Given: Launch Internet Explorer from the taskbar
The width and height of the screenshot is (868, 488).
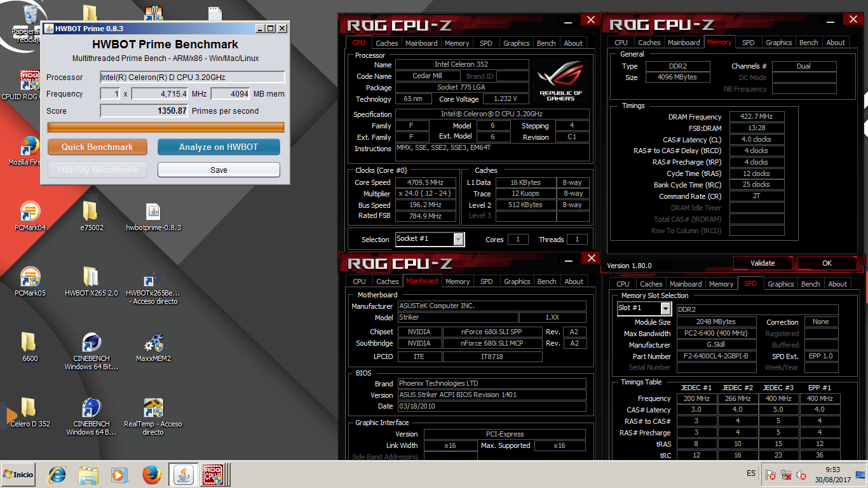Looking at the screenshot, I should 58,475.
